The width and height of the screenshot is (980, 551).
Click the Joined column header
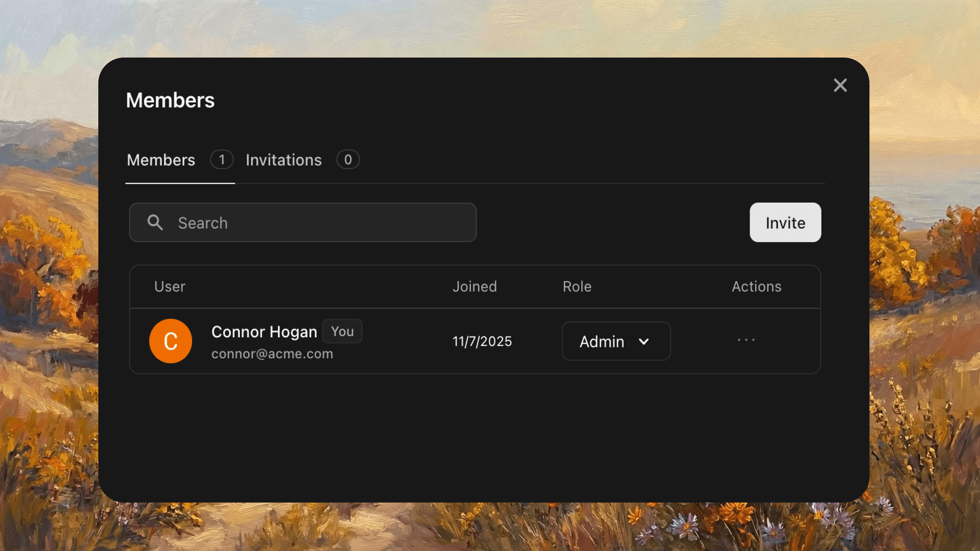click(x=474, y=287)
